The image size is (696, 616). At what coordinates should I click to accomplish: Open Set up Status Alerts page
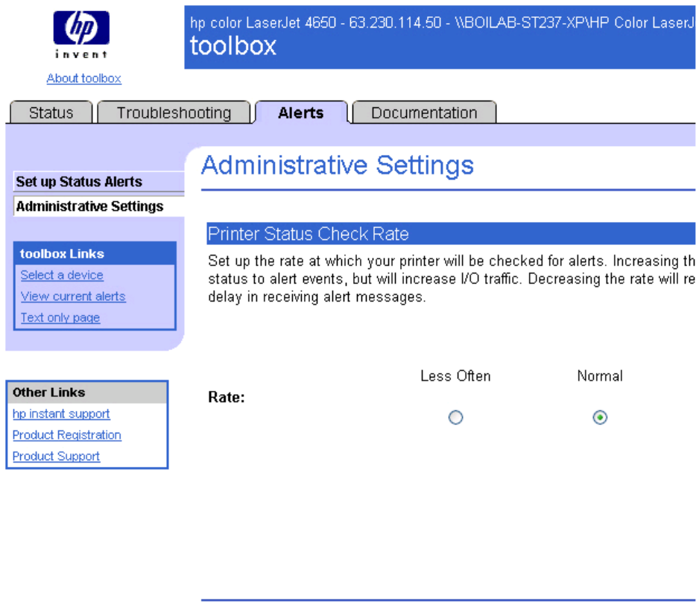click(99, 182)
